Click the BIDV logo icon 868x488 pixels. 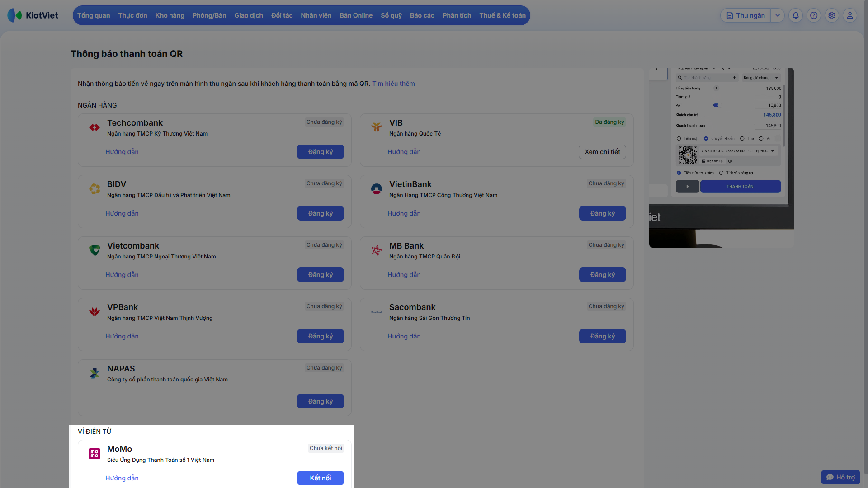94,189
